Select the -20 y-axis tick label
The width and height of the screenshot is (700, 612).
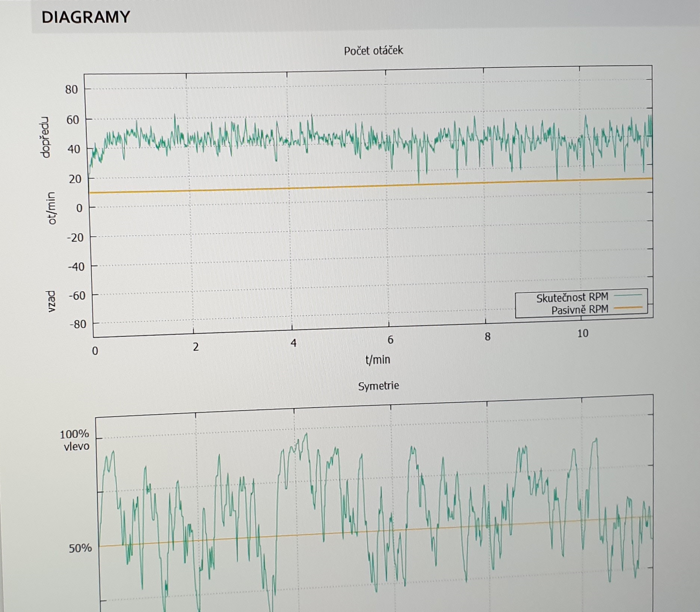[x=75, y=237]
